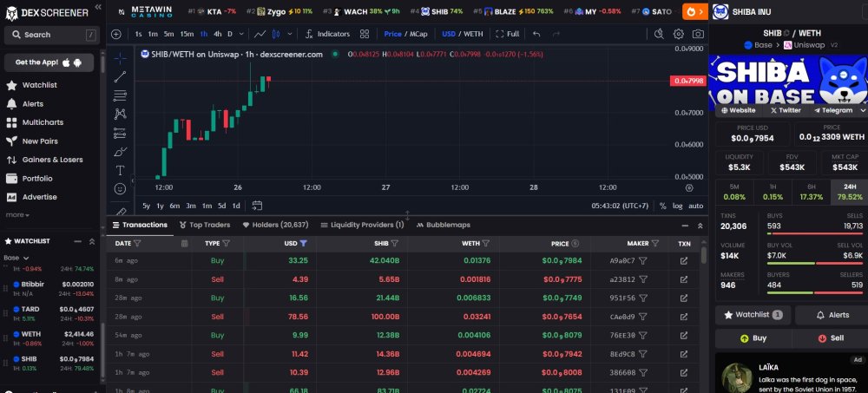Open the chart style dropdown arrow
Viewport: 868px width, 393px height.
click(290, 34)
